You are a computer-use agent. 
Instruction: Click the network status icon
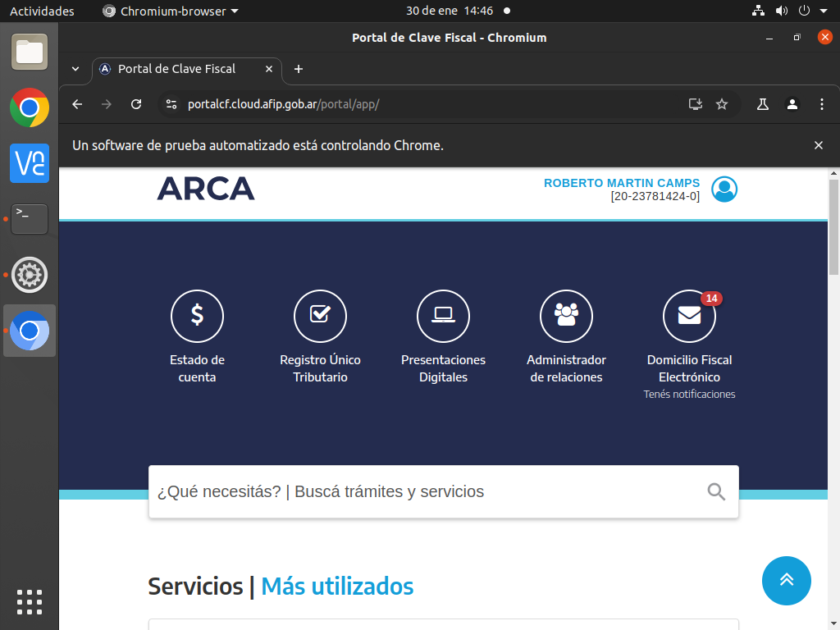758,11
